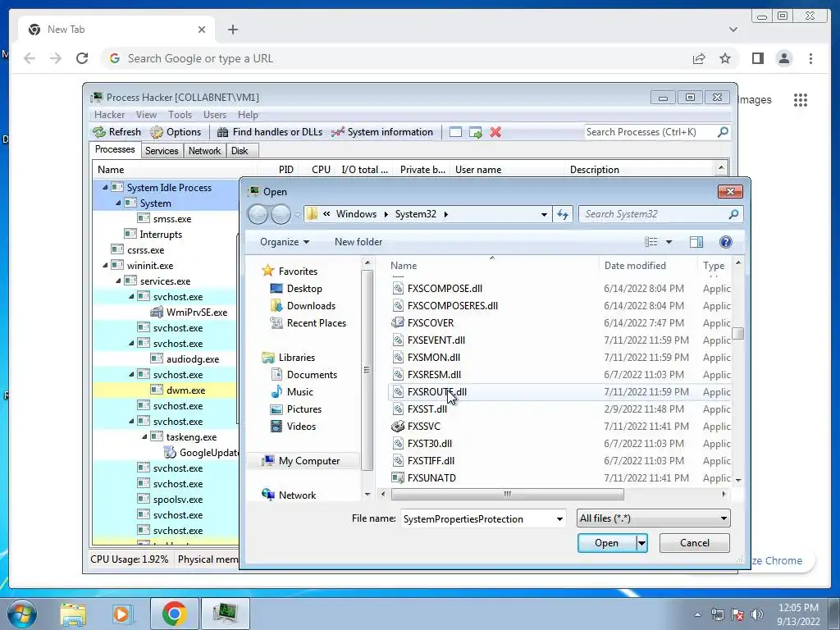Select Pictures library
This screenshot has height=630, width=840.
296,409
